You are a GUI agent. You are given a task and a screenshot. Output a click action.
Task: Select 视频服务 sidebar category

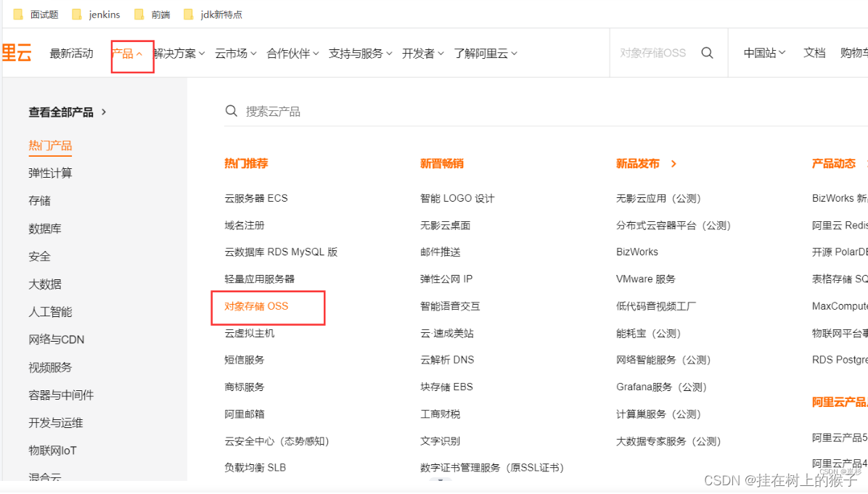[50, 367]
